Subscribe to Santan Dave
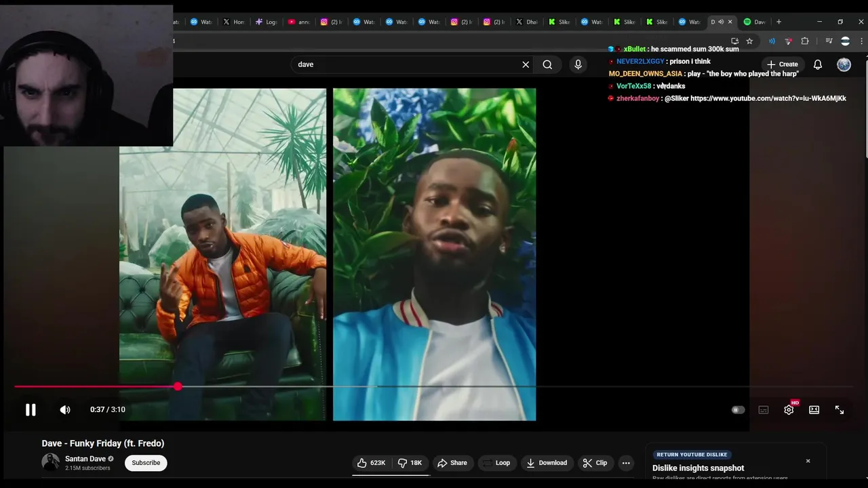 146,463
